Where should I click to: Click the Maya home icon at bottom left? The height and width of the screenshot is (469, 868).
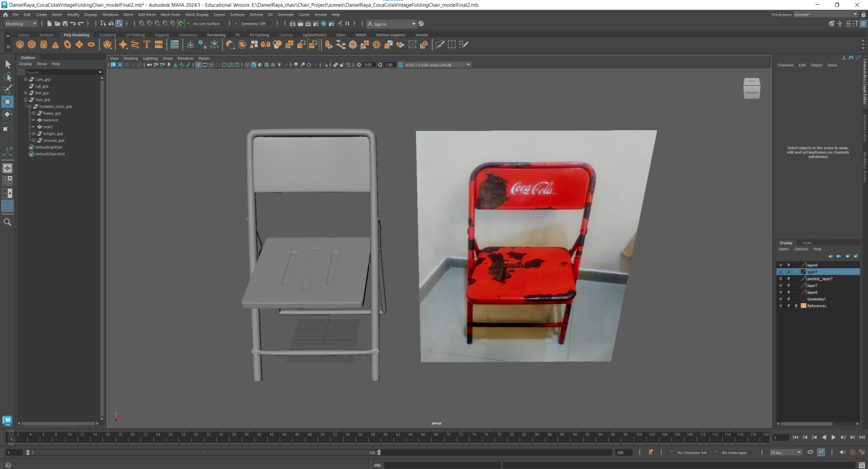(x=7, y=420)
